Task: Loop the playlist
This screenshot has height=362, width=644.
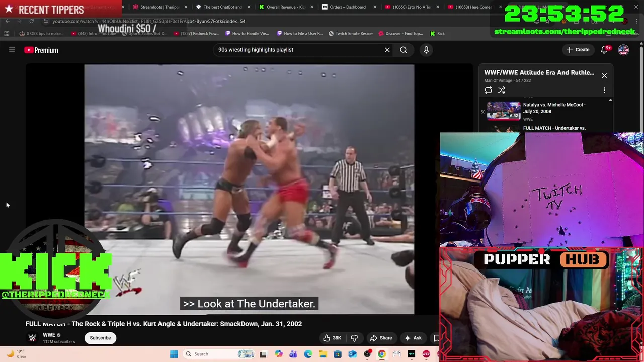Action: click(x=488, y=90)
